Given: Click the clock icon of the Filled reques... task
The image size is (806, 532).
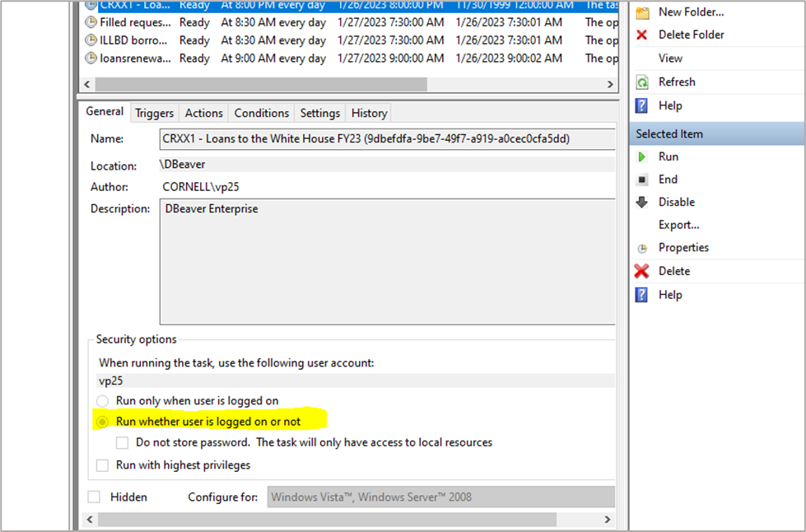Looking at the screenshot, I should 91,22.
